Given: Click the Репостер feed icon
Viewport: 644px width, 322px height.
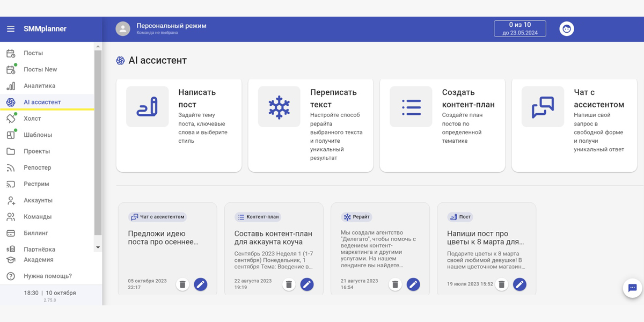Looking at the screenshot, I should coord(11,168).
